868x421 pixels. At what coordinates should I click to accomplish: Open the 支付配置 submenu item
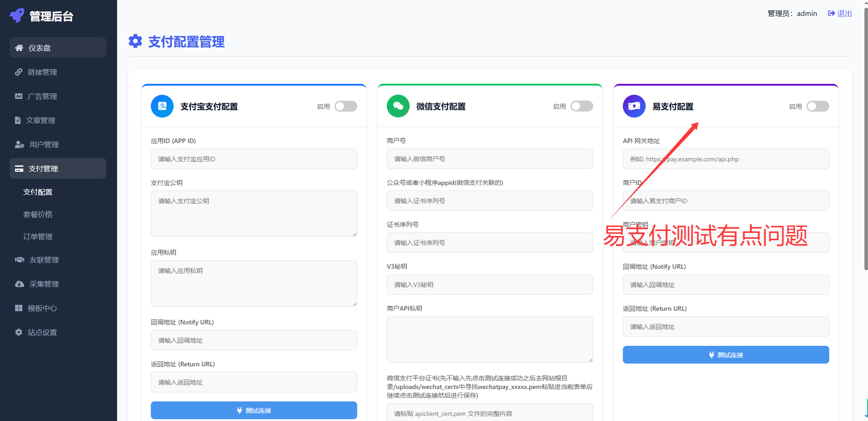click(x=38, y=192)
